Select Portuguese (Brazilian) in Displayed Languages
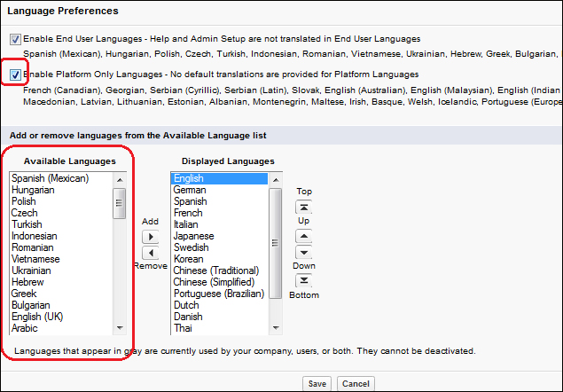The width and height of the screenshot is (563, 392). click(x=218, y=294)
